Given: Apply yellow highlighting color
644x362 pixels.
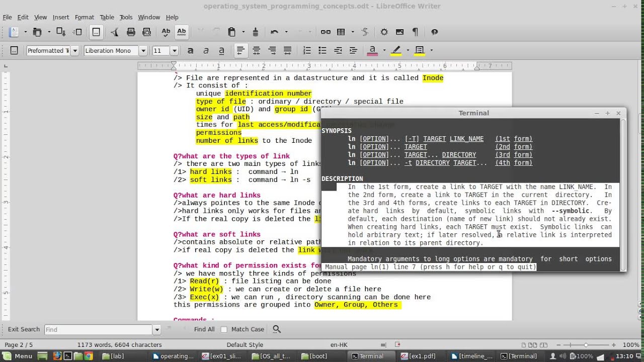Looking at the screenshot, I should (396, 51).
